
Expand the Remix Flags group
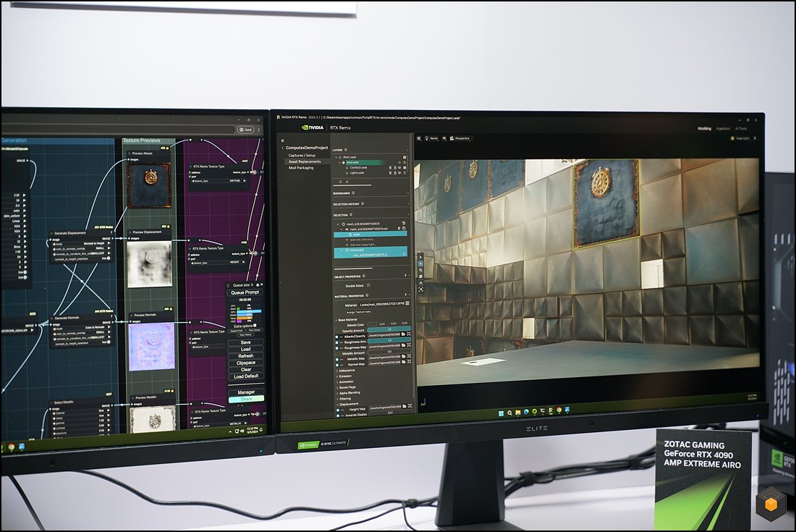347,387
